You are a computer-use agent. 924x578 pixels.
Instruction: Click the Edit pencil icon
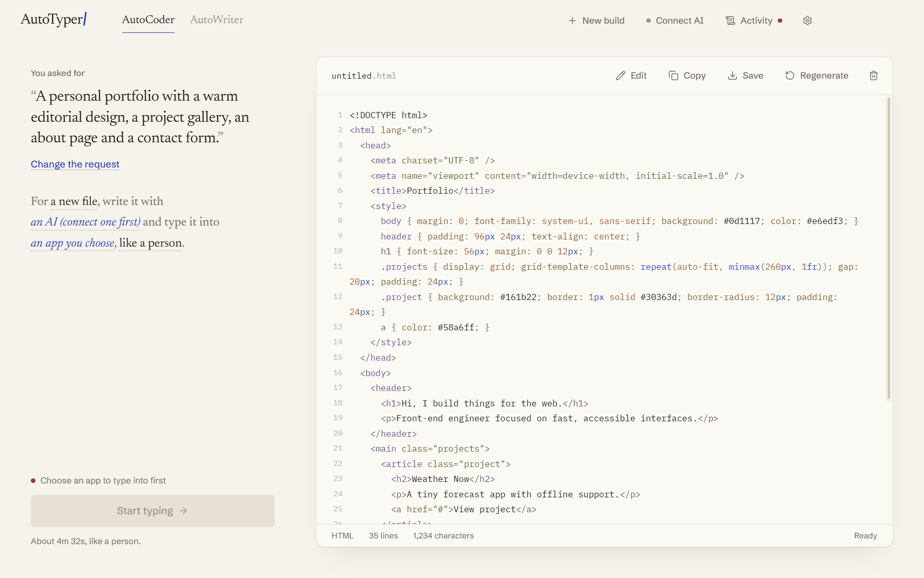(621, 76)
